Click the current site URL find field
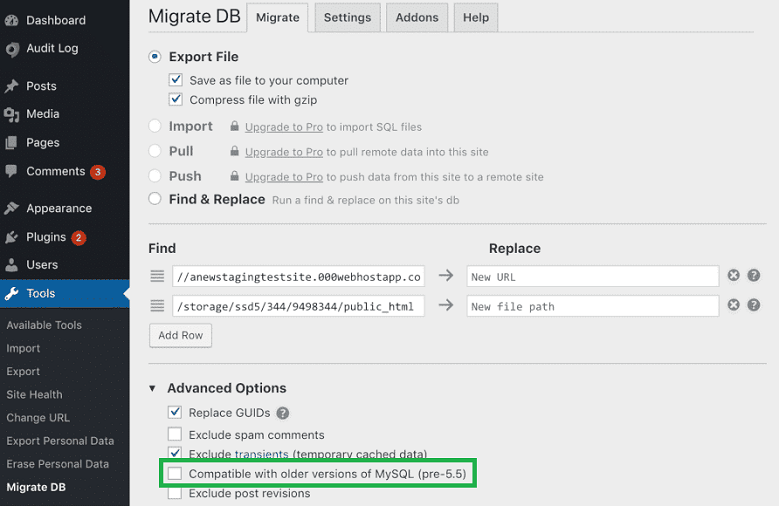The width and height of the screenshot is (779, 506). [299, 276]
